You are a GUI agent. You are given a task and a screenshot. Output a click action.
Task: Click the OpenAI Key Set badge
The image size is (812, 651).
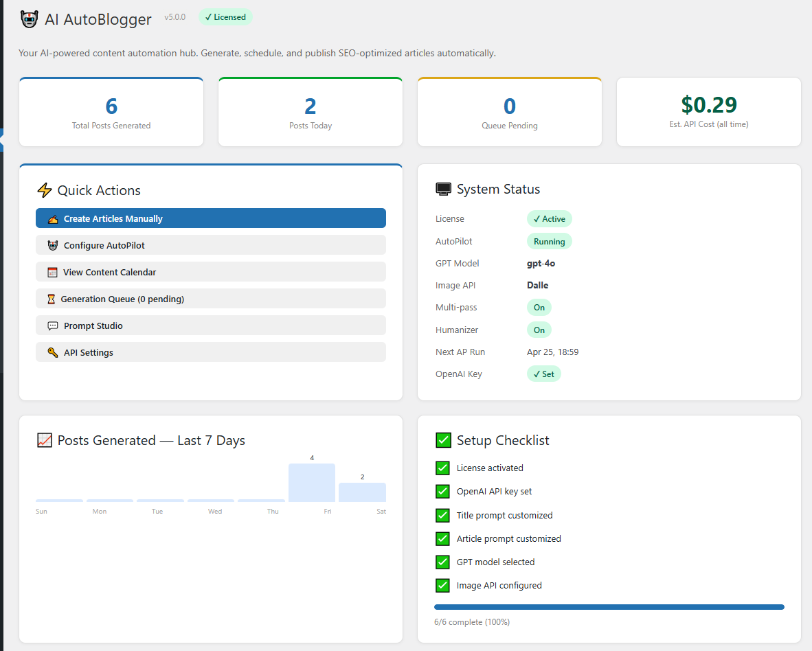(544, 374)
